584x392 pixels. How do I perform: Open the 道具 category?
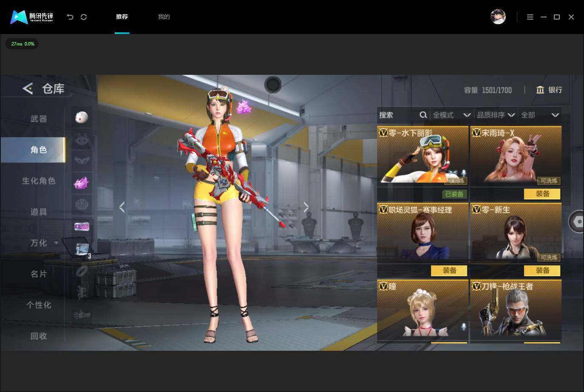pyautogui.click(x=39, y=212)
